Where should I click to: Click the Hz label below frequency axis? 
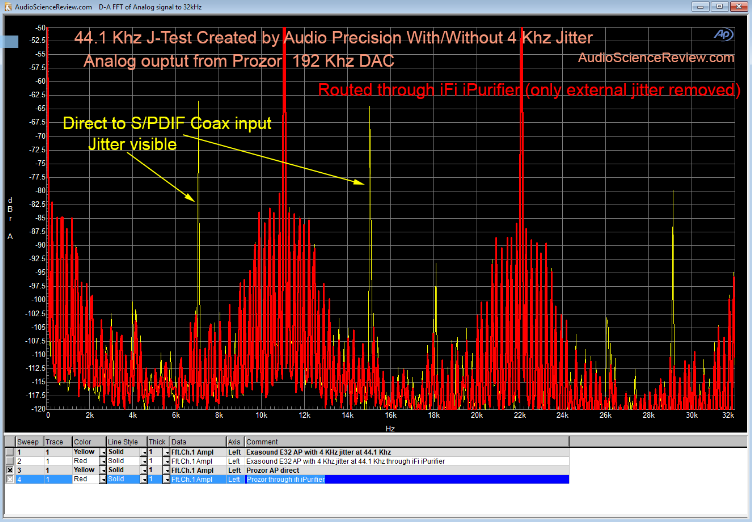388,427
